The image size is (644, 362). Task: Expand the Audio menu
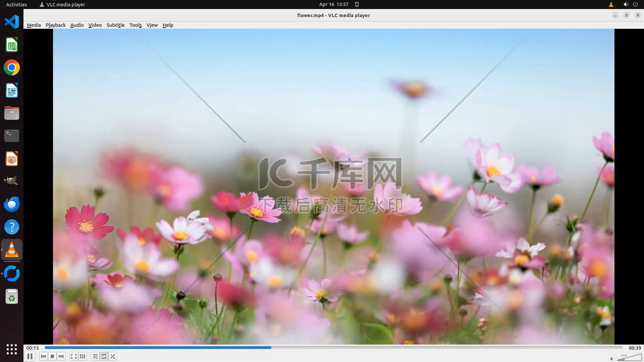77,25
